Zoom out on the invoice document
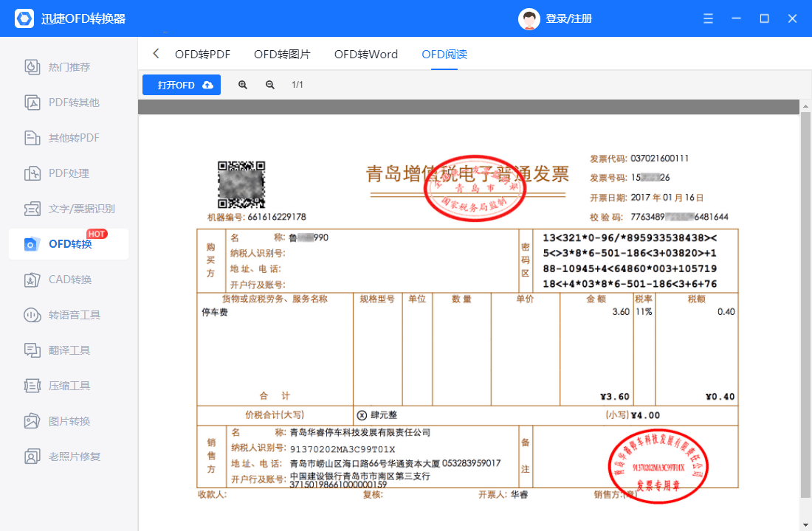 click(270, 84)
